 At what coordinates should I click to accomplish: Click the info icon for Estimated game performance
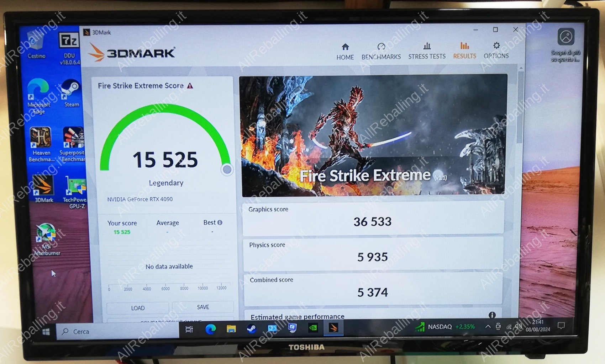pos(492,315)
